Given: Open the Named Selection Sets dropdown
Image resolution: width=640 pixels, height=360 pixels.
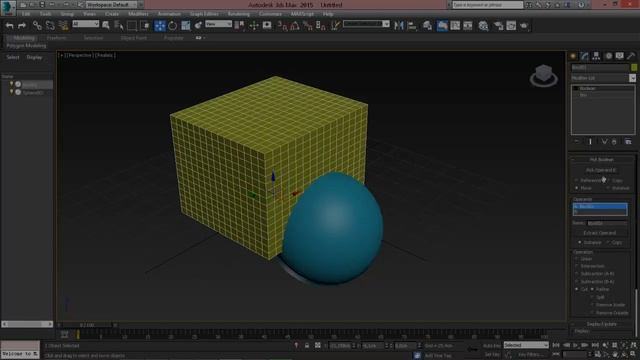Looking at the screenshot, I should click(x=366, y=24).
